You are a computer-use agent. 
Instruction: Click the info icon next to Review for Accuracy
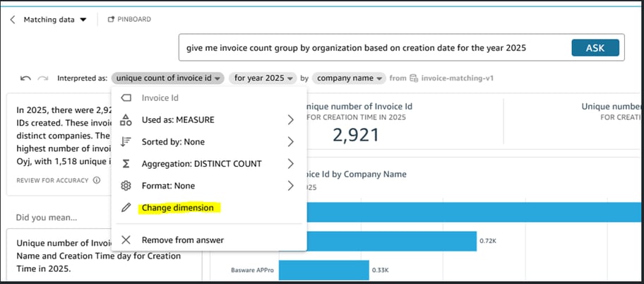96,180
